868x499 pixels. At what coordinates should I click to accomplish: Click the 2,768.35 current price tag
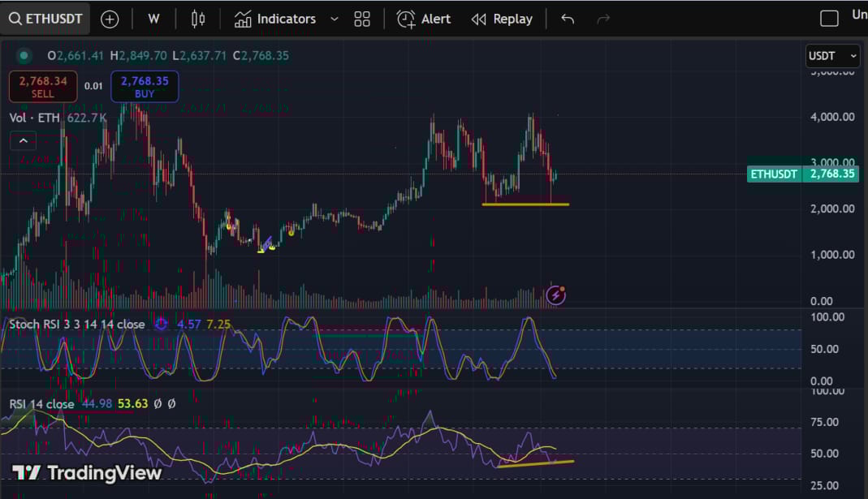coord(832,174)
